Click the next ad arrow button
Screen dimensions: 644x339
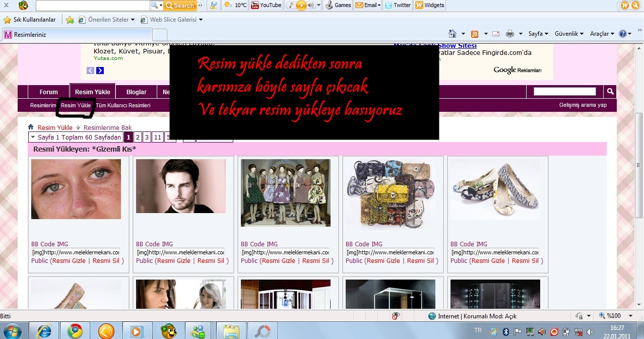tap(100, 71)
